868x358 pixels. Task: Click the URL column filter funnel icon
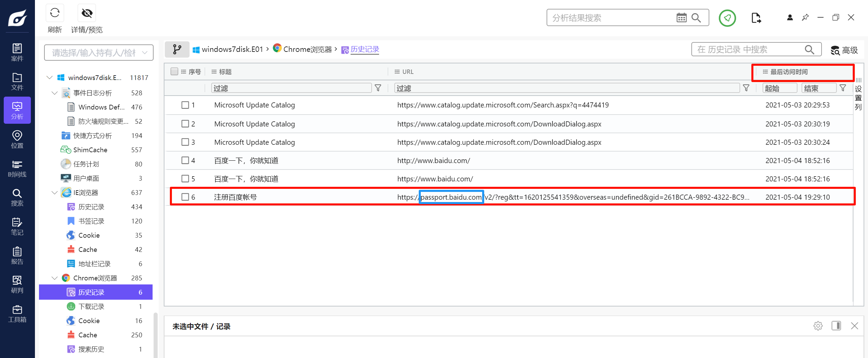746,88
